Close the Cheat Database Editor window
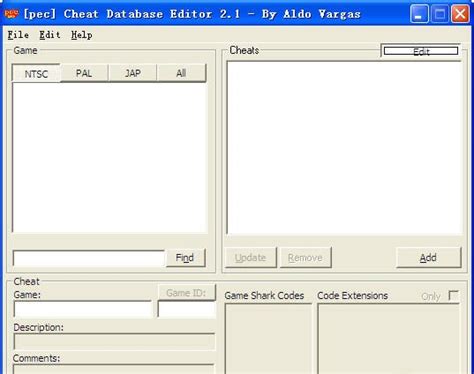Image resolution: width=474 pixels, height=374 pixels. 460,14
